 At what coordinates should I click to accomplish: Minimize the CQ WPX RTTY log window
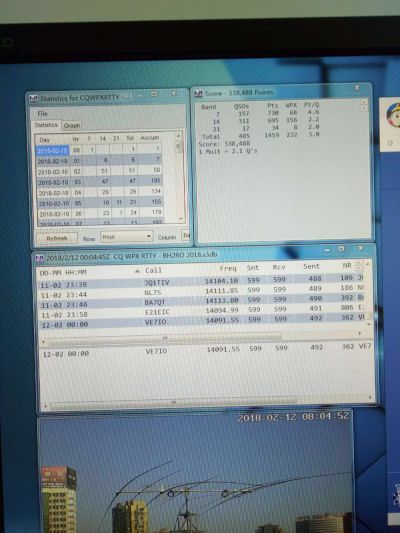pos(327,250)
